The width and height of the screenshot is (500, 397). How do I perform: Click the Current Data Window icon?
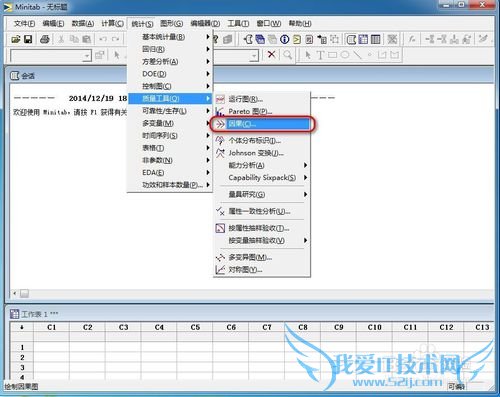pos(363,39)
